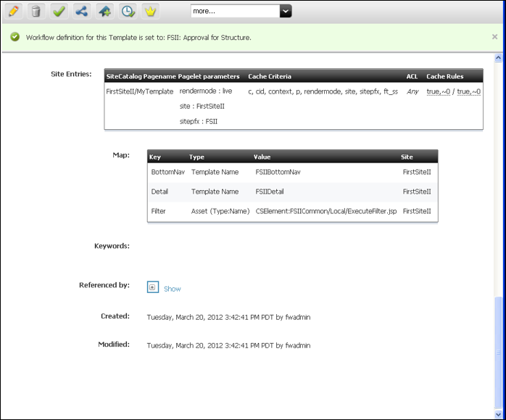
Task: Click the pencil Edit icon
Action: coord(14,12)
